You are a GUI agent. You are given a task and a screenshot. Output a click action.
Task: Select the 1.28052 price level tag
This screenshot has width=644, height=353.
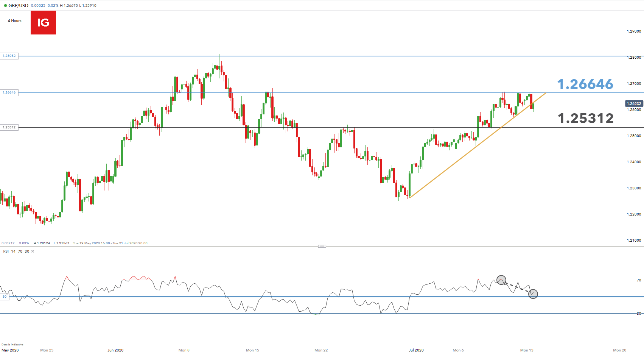click(9, 56)
